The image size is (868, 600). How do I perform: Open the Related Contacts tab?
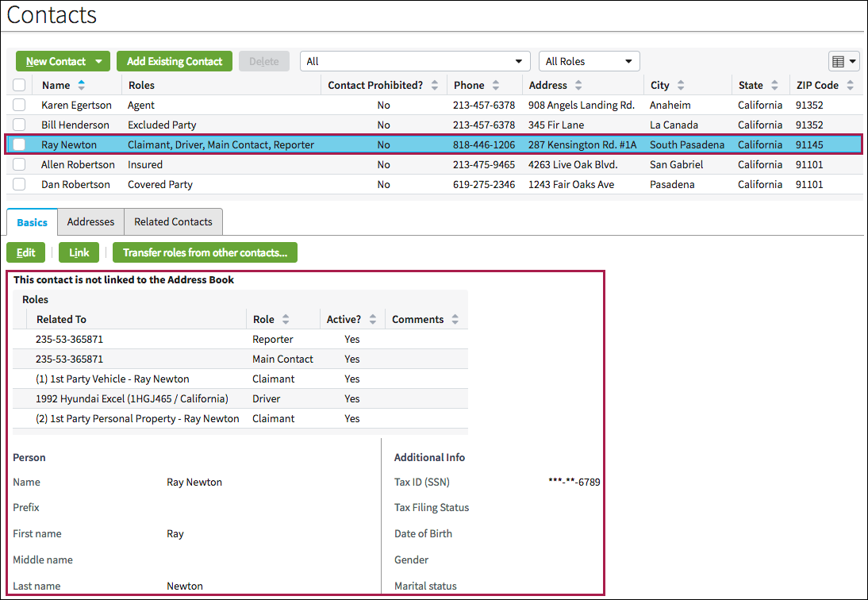(173, 221)
